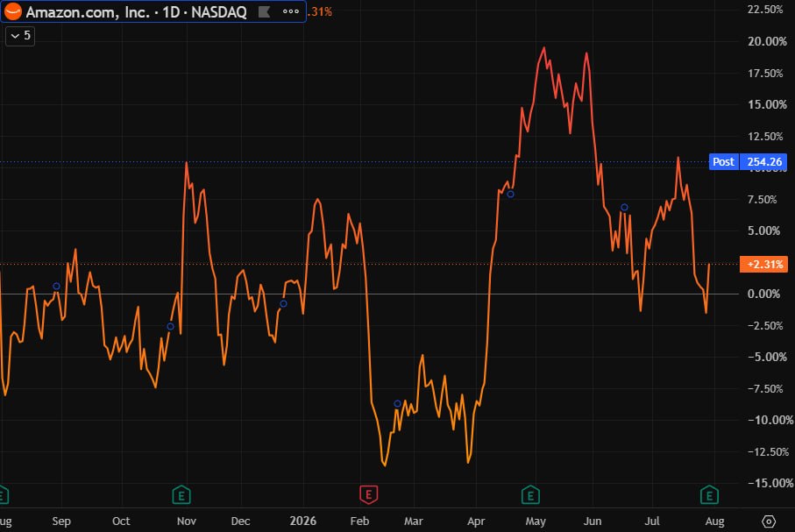Click the Aug label at right of axis

click(715, 521)
